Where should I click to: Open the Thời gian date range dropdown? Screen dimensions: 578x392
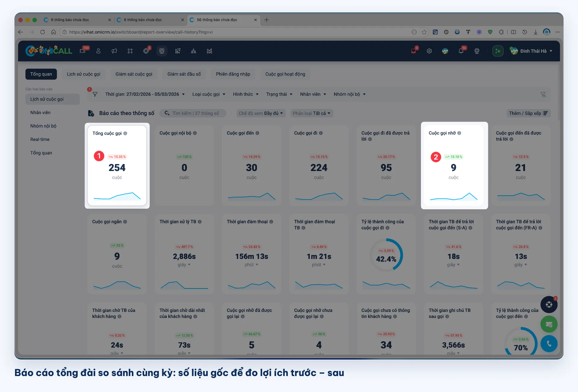pos(145,94)
